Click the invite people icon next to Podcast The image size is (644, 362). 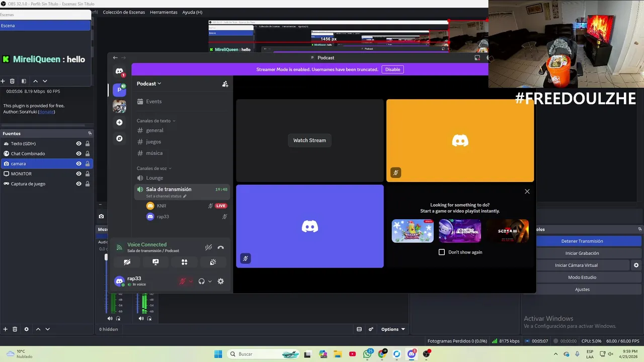[225, 84]
